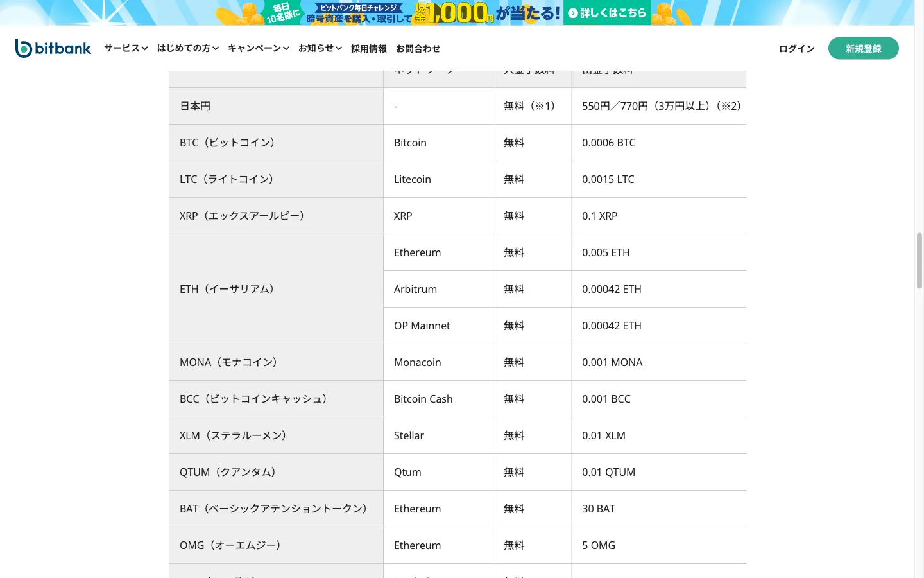Click the 0.1 XRP withdrawal fee
Screen dimensions: 924x578
click(600, 216)
